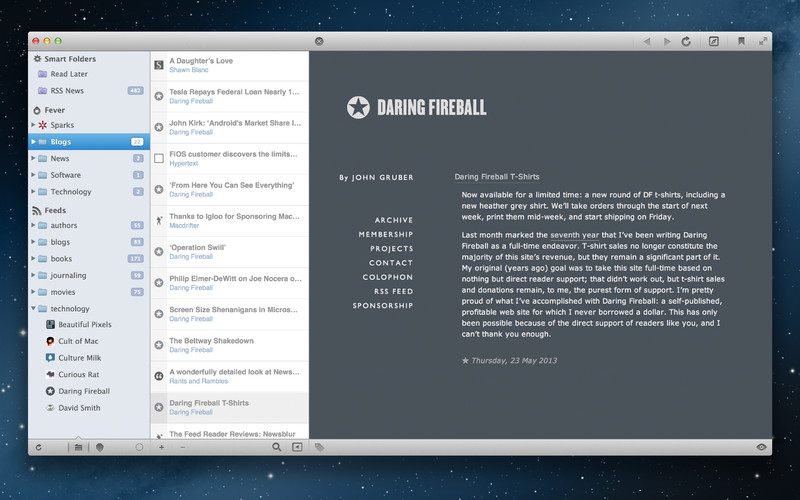Click the refresh feeds icon in bottom bar
Image resolution: width=800 pixels, height=500 pixels.
pyautogui.click(x=38, y=447)
